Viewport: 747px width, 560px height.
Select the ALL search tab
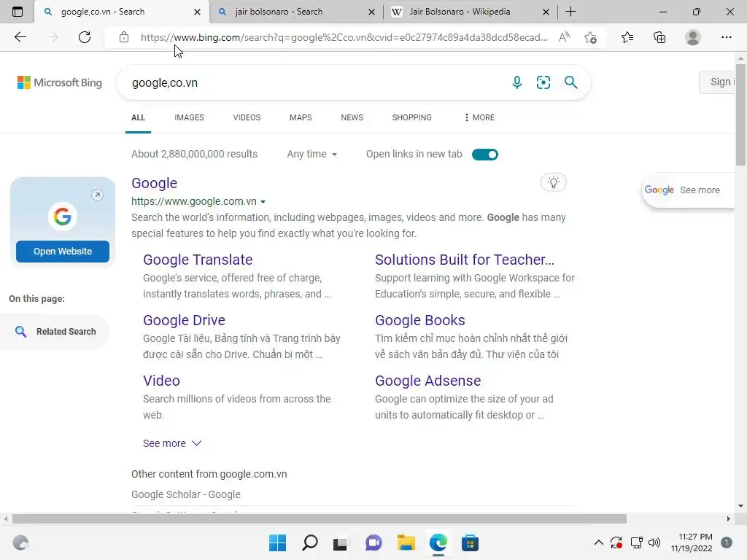click(138, 117)
